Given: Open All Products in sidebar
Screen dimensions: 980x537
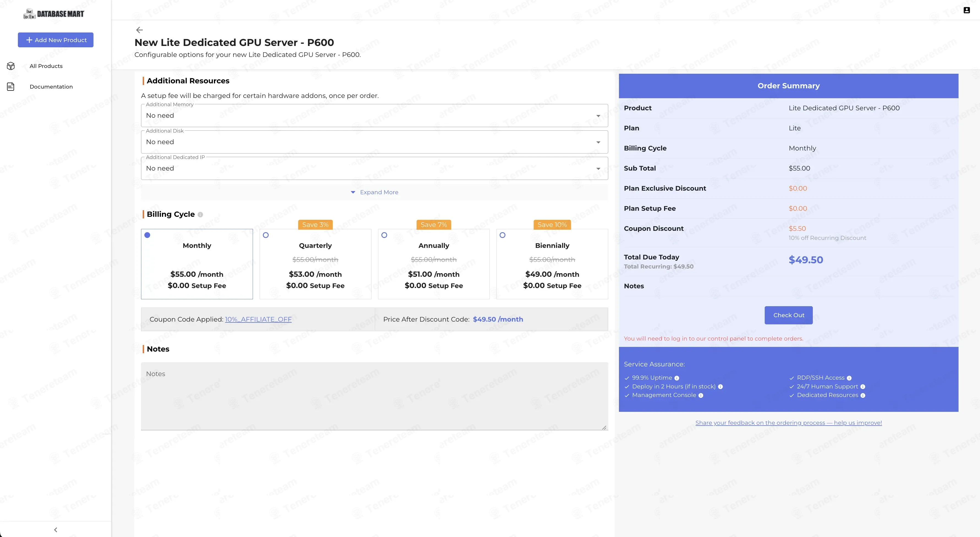Looking at the screenshot, I should [46, 66].
